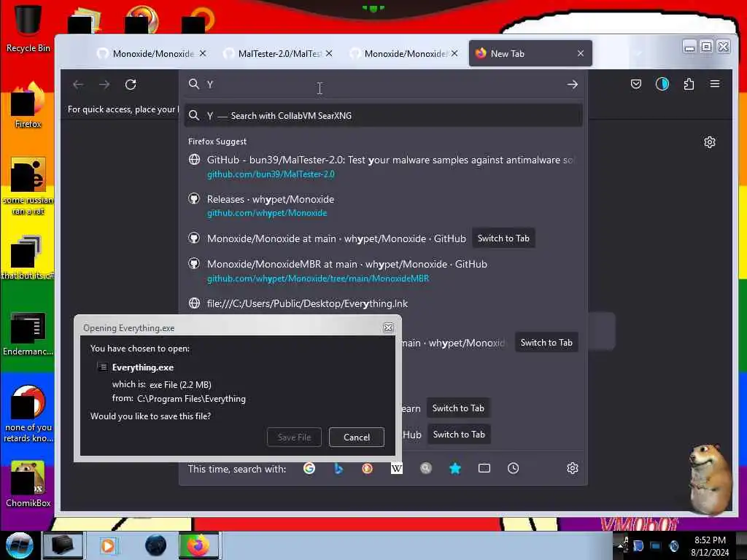Screen dimensions: 747x560
Task: Open Windows Start menu orb
Action: (19, 545)
